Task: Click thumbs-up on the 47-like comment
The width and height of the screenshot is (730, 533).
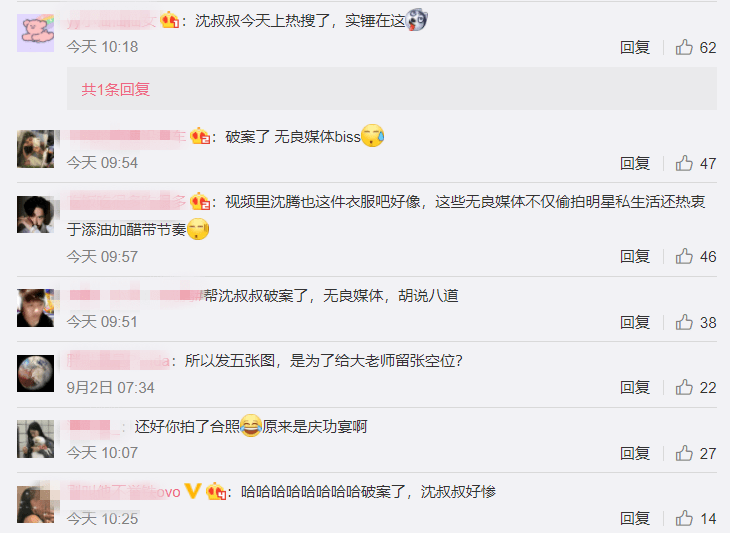Action: point(684,163)
